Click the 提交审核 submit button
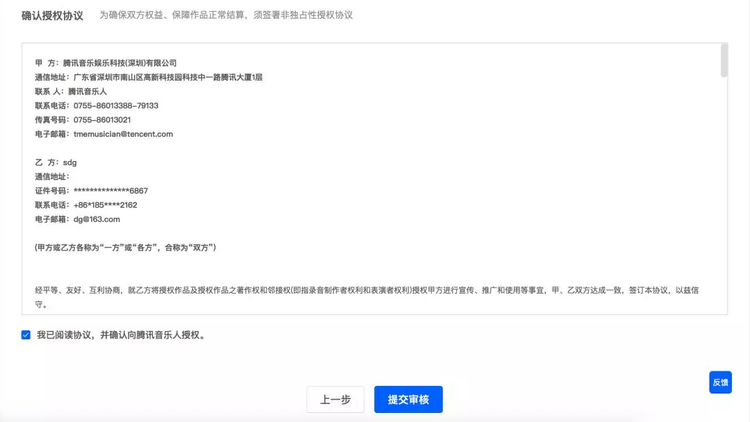 pyautogui.click(x=408, y=400)
